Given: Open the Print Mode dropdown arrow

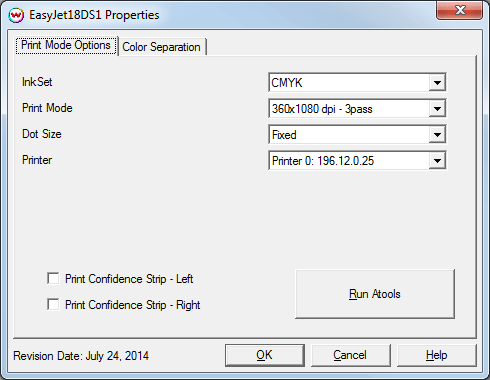Looking at the screenshot, I should (x=437, y=108).
